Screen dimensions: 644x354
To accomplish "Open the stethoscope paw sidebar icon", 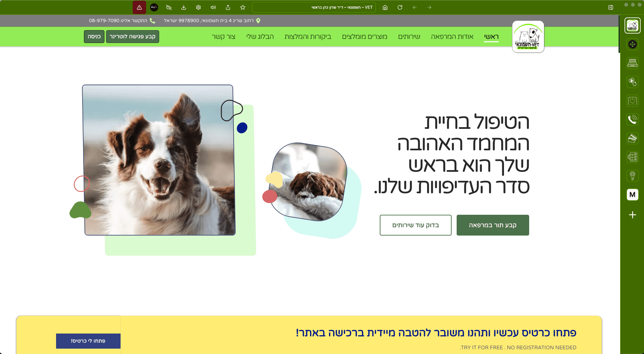I will point(632,82).
